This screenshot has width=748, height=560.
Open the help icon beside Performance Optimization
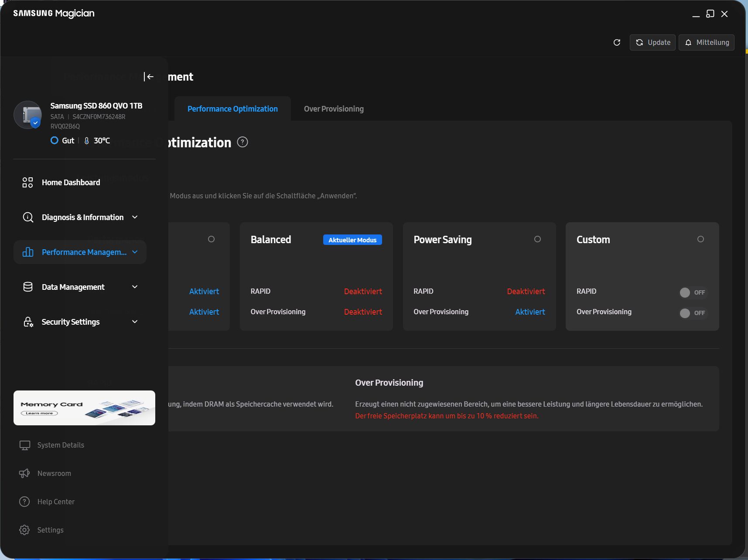tap(243, 142)
